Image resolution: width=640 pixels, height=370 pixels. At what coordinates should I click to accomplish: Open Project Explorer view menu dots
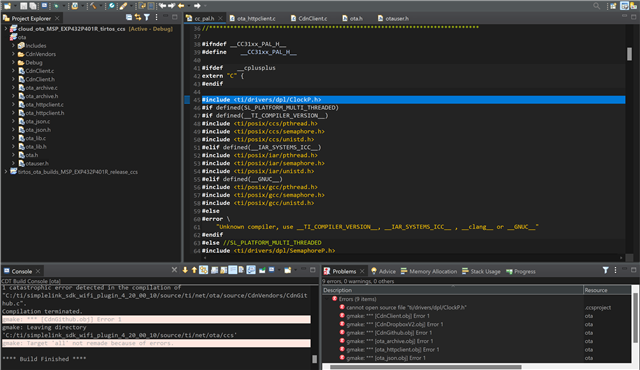tap(156, 17)
